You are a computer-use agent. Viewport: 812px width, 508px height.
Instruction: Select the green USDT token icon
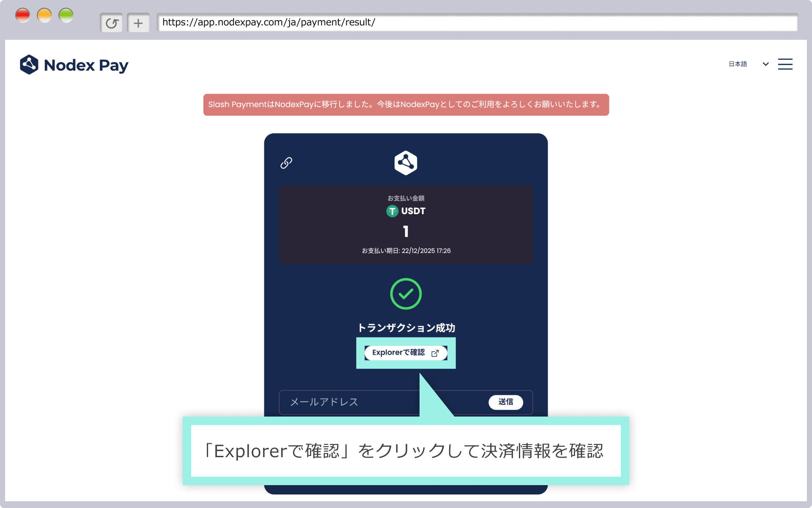(392, 211)
